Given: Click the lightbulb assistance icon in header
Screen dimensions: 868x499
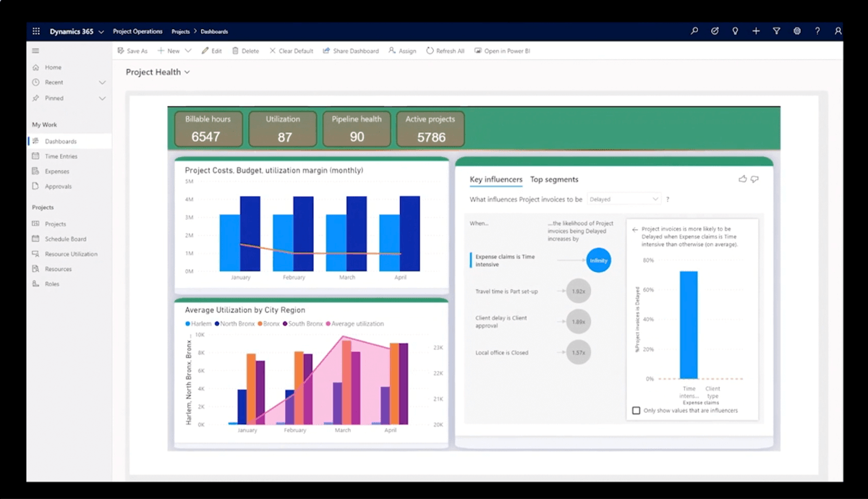Looking at the screenshot, I should tap(735, 31).
